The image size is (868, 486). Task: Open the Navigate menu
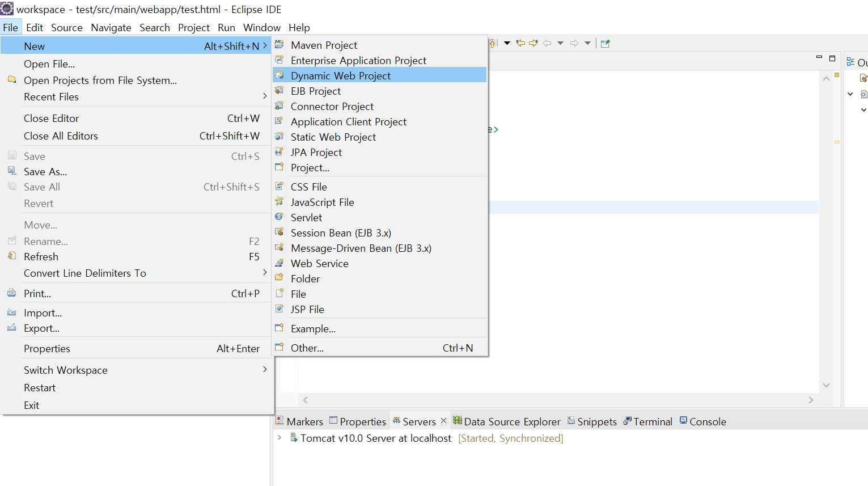click(x=111, y=28)
